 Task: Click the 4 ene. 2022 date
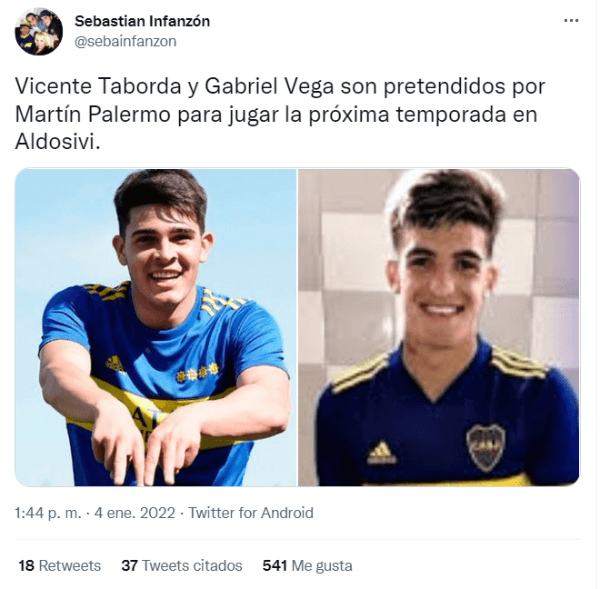[135, 513]
